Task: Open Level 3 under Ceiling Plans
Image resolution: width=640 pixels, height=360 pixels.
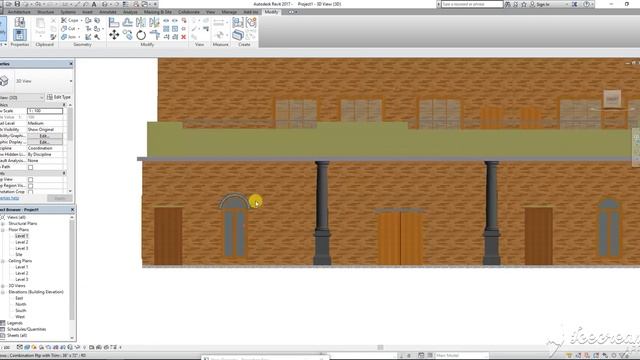Action: [x=22, y=279]
